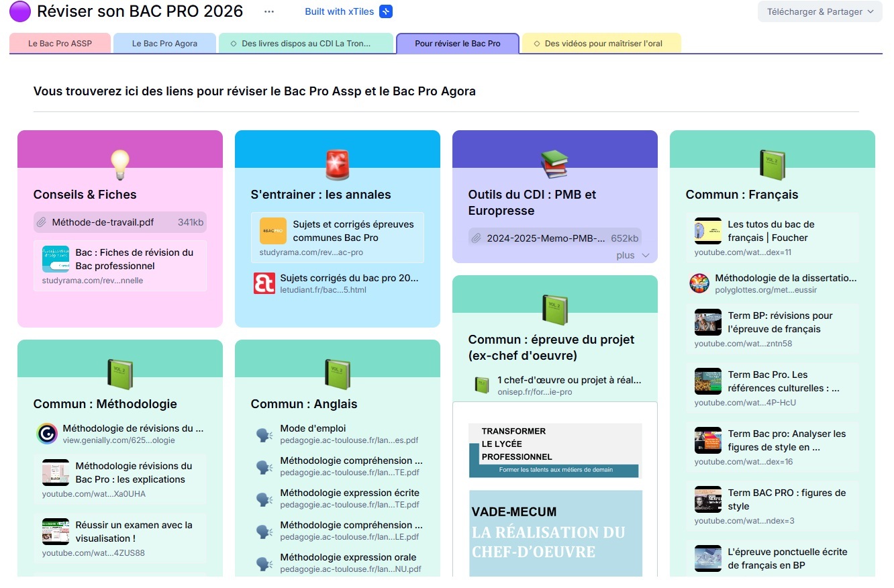The height and width of the screenshot is (588, 894).
Task: Switch to Le Bac Pro ASSP tab
Action: click(60, 44)
